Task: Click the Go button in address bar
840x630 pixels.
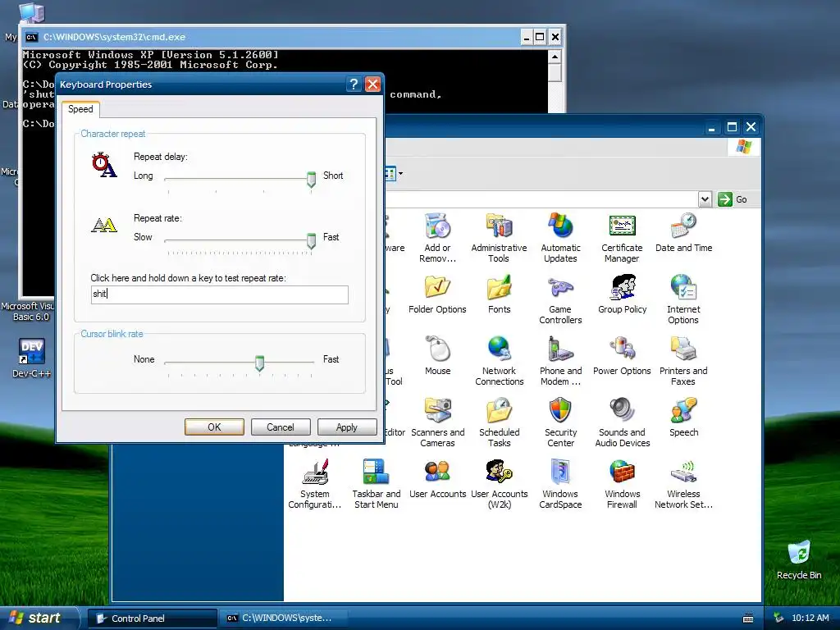Action: pos(733,199)
